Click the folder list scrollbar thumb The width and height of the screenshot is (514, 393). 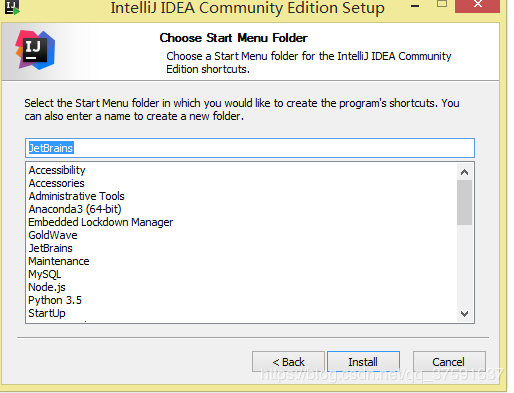464,203
